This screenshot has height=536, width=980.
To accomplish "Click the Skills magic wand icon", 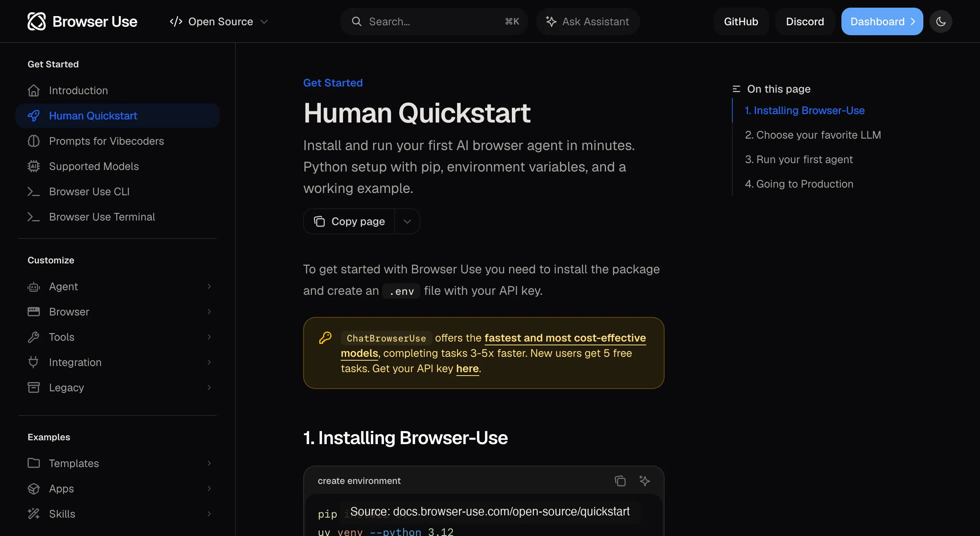I will [x=34, y=514].
